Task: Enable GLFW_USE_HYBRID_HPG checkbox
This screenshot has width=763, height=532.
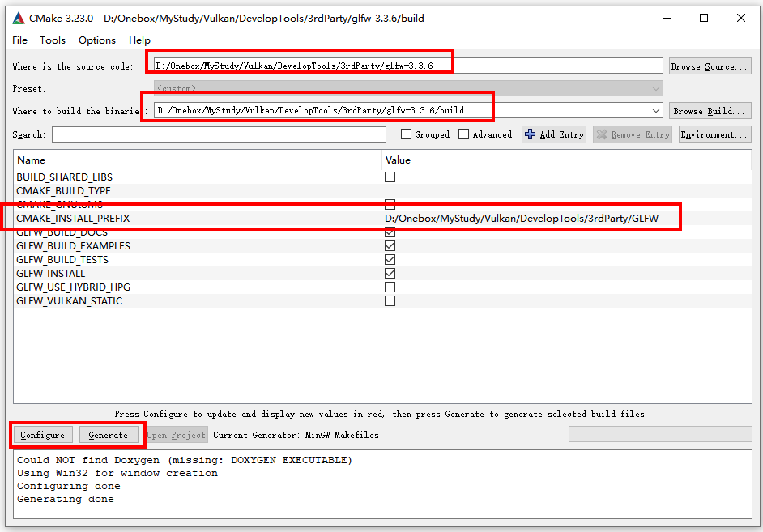Action: [390, 287]
